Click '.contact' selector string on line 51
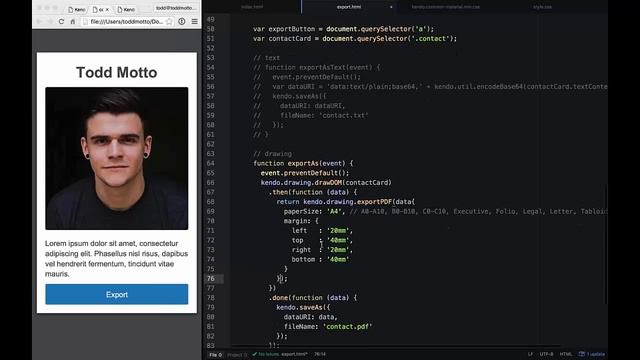The image size is (640, 360). click(x=430, y=38)
